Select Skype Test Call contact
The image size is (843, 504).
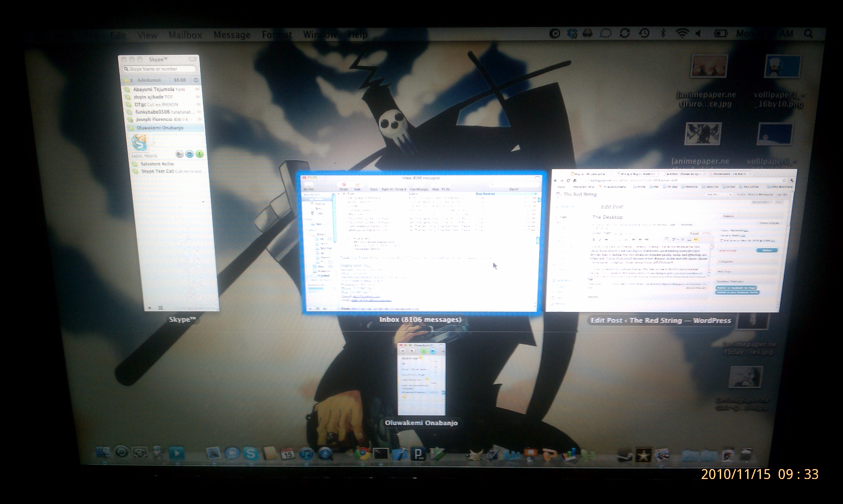tap(170, 171)
